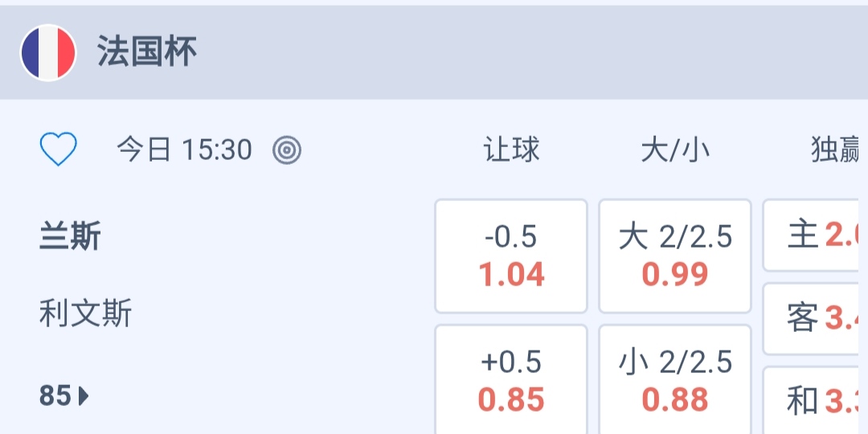Click the number 85 markets count

(55, 396)
